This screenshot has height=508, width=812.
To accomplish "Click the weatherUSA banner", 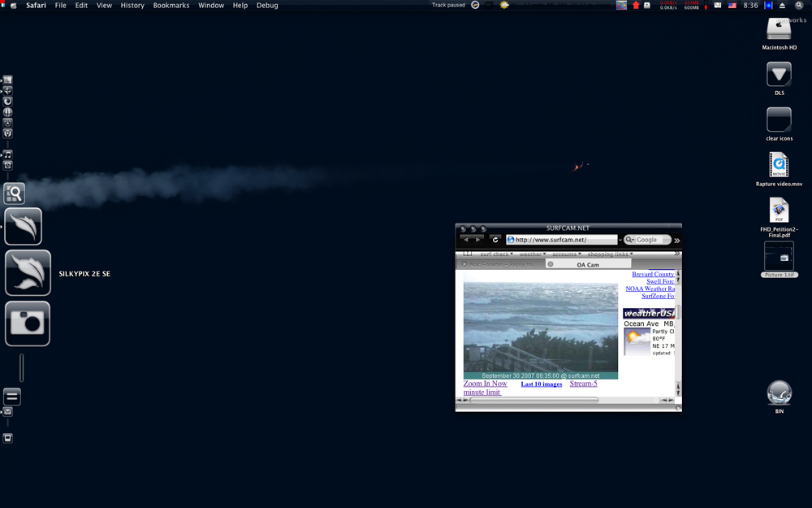I will pos(648,313).
